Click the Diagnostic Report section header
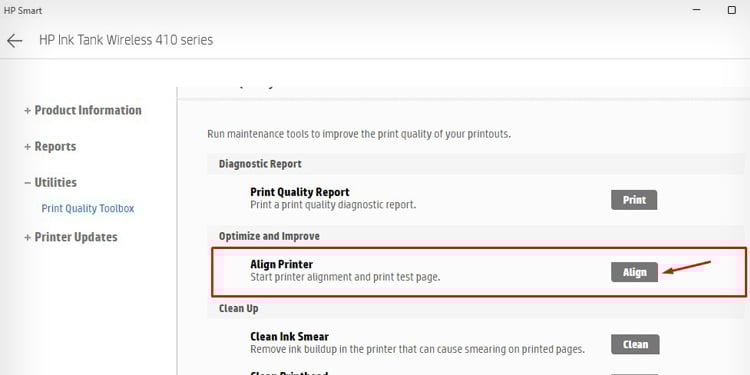 point(260,164)
